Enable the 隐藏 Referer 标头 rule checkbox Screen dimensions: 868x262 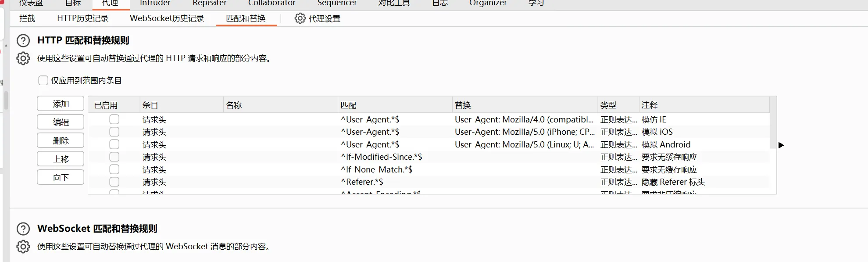(114, 182)
